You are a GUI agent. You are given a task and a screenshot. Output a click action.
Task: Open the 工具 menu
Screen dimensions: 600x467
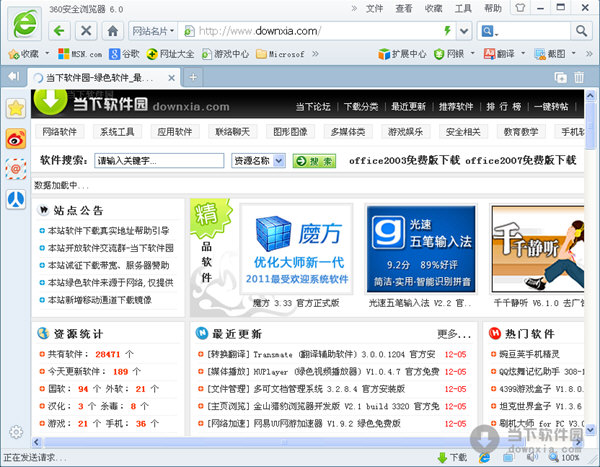coord(463,8)
